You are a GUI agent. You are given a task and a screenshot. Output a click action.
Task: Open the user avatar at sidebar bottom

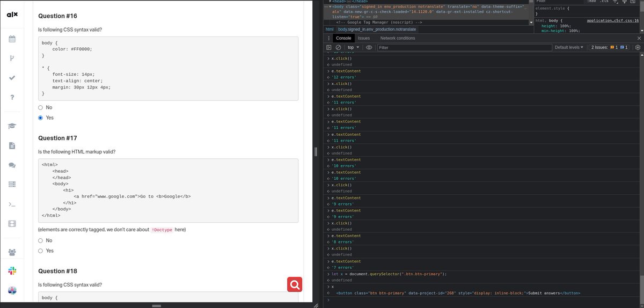click(12, 290)
